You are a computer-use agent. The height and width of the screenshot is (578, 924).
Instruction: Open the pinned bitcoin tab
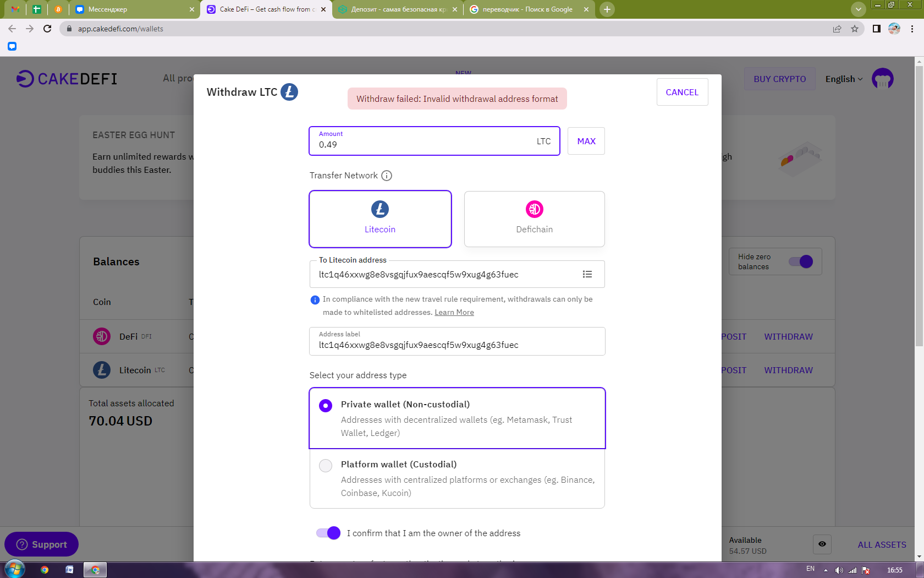58,9
